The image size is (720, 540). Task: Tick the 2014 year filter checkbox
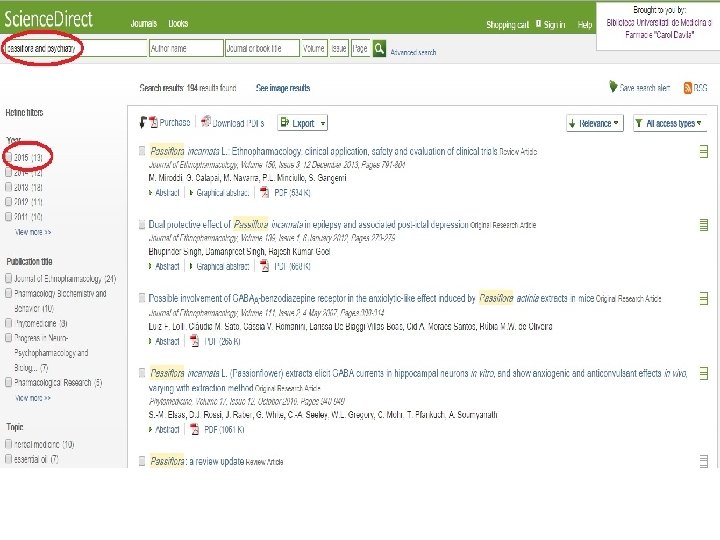(8, 172)
